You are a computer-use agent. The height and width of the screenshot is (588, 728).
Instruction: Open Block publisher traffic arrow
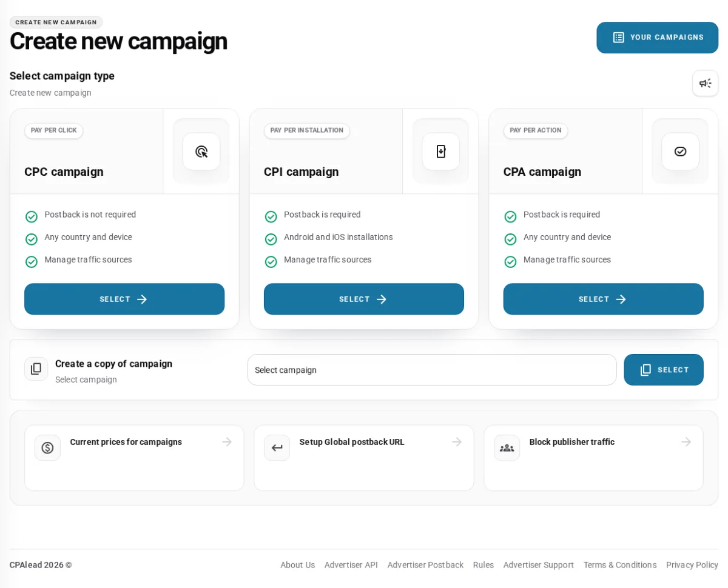686,442
